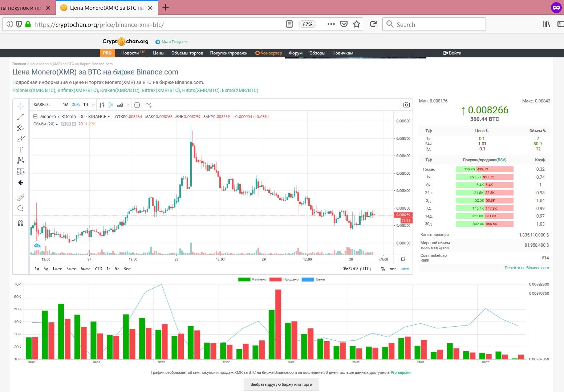Open the chart timezone clock menu
Image resolution: width=564 pixels, height=392 pixels.
click(357, 269)
